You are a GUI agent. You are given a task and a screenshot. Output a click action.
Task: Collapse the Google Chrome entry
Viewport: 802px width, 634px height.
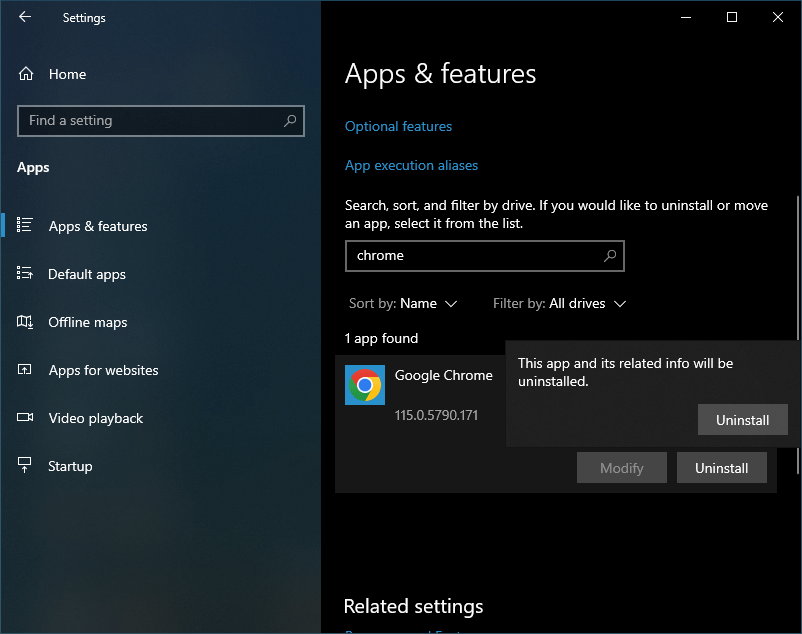pos(444,376)
